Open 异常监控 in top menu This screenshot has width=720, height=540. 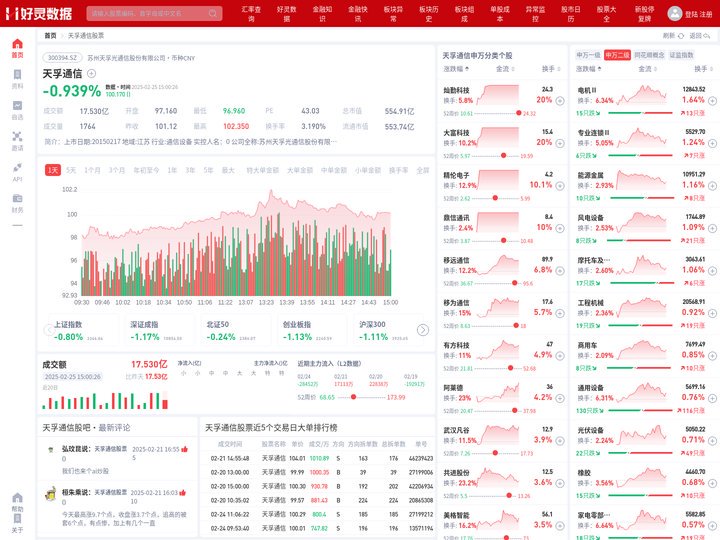pyautogui.click(x=535, y=14)
